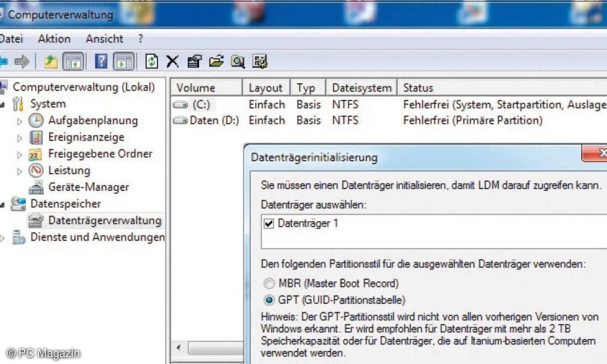Expand the Aufgabenplanung tree node arrow
607x364 pixels.
tap(20, 121)
